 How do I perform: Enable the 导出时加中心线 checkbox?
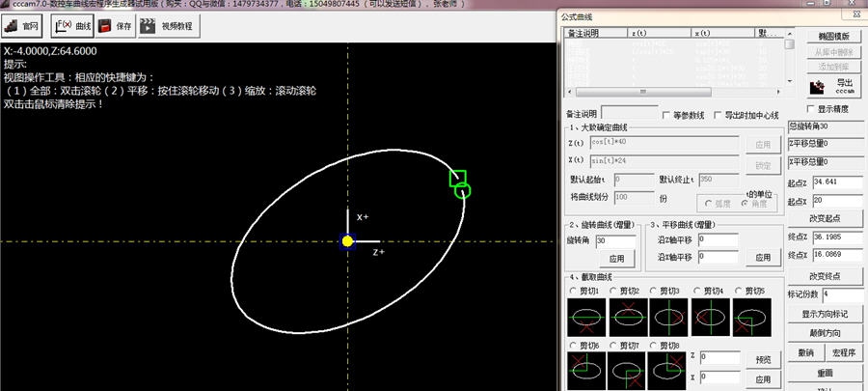pyautogui.click(x=718, y=115)
